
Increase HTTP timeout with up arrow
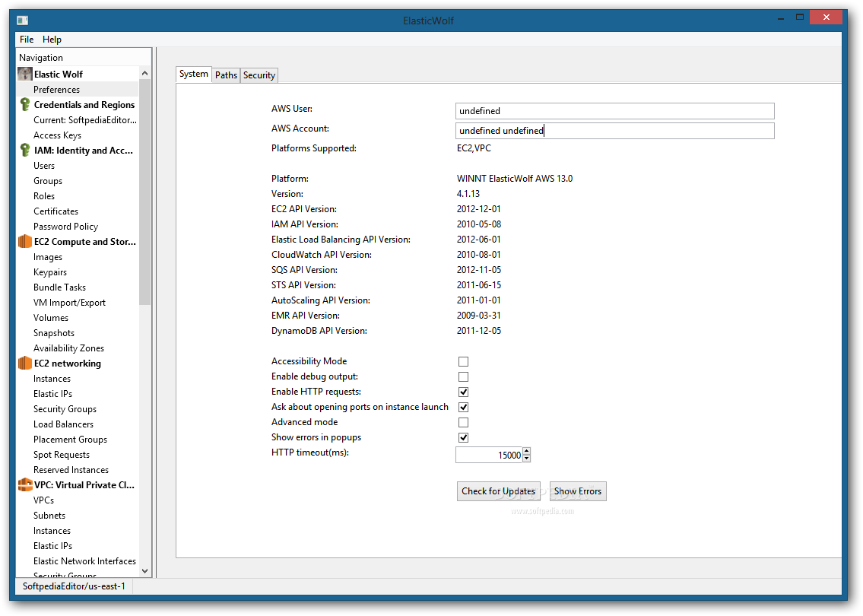(x=527, y=452)
